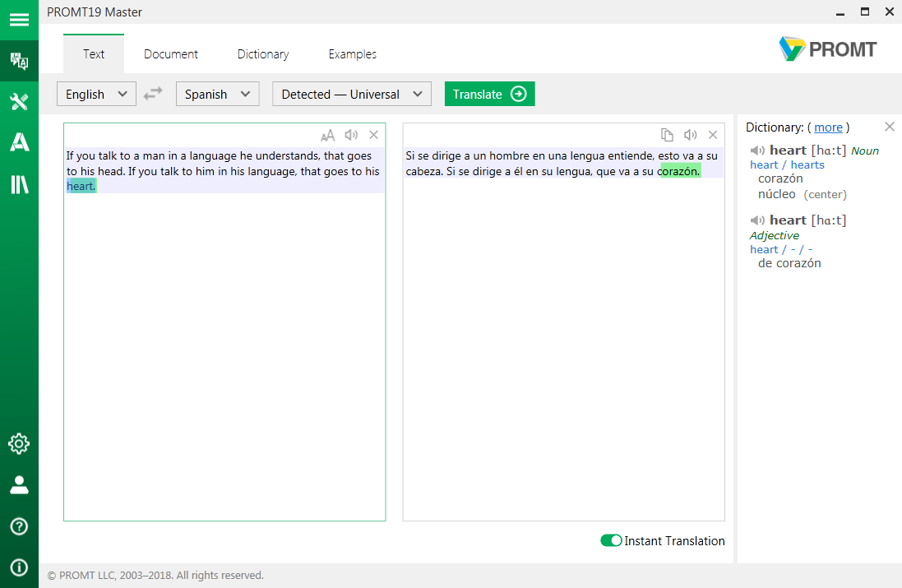Listen to the Spanish translation audio
902x588 pixels.
pyautogui.click(x=691, y=136)
